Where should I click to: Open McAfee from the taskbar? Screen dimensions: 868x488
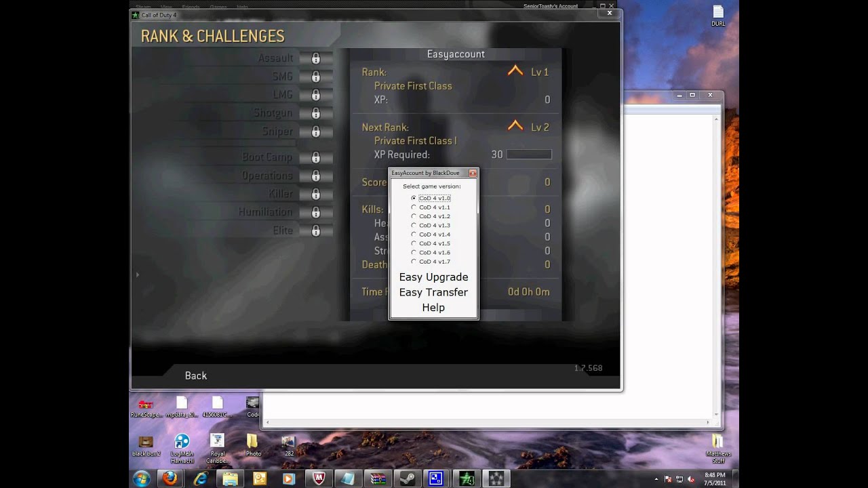[319, 479]
